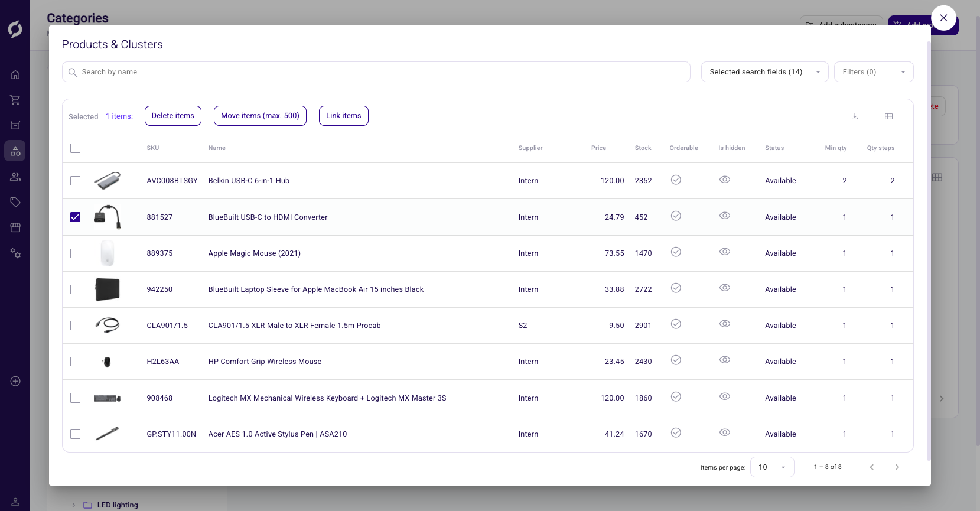This screenshot has height=511, width=980.
Task: Click orderable check icon for Acer Stylus Pen
Action: pos(676,432)
